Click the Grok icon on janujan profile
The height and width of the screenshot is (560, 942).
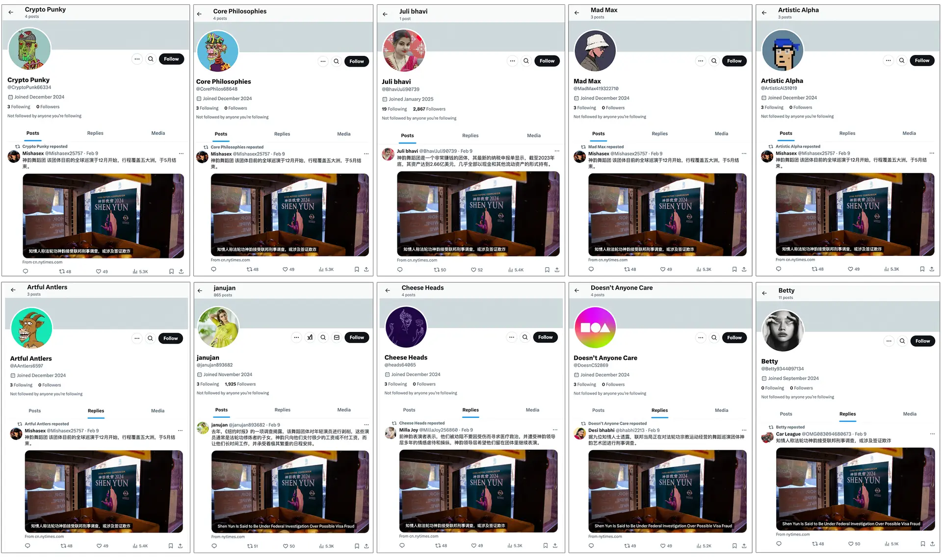[310, 337]
